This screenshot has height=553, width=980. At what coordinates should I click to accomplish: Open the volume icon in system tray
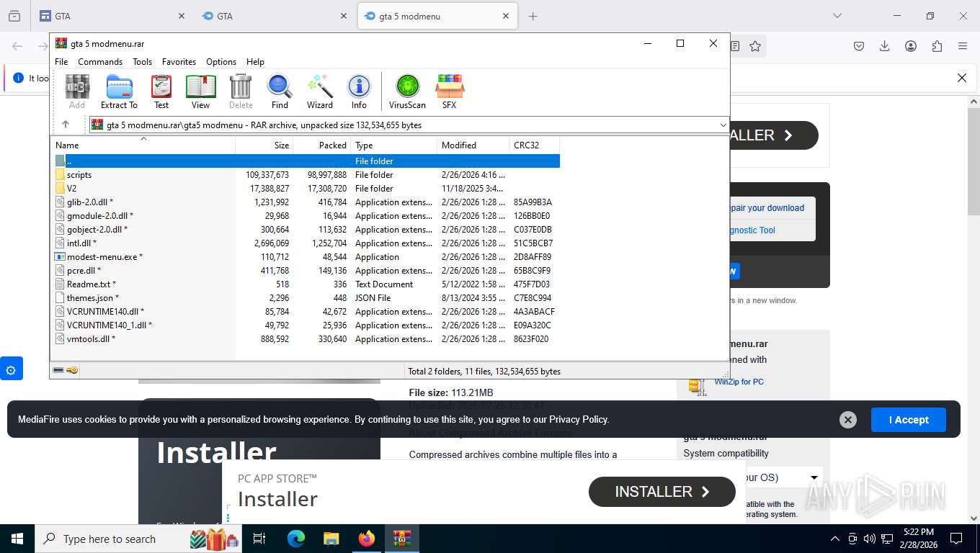[x=870, y=539]
